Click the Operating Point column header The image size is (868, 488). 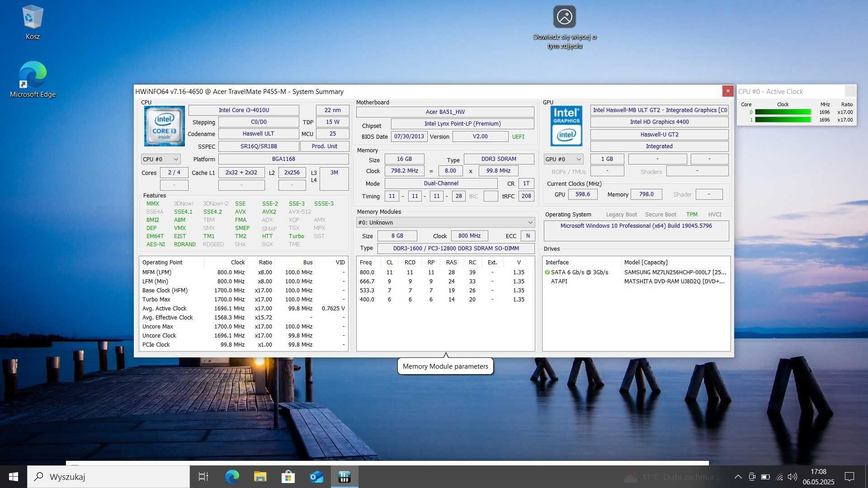click(x=172, y=263)
